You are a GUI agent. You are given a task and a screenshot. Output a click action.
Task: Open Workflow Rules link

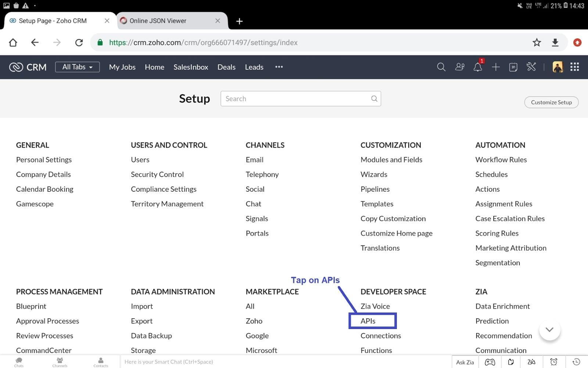(501, 160)
